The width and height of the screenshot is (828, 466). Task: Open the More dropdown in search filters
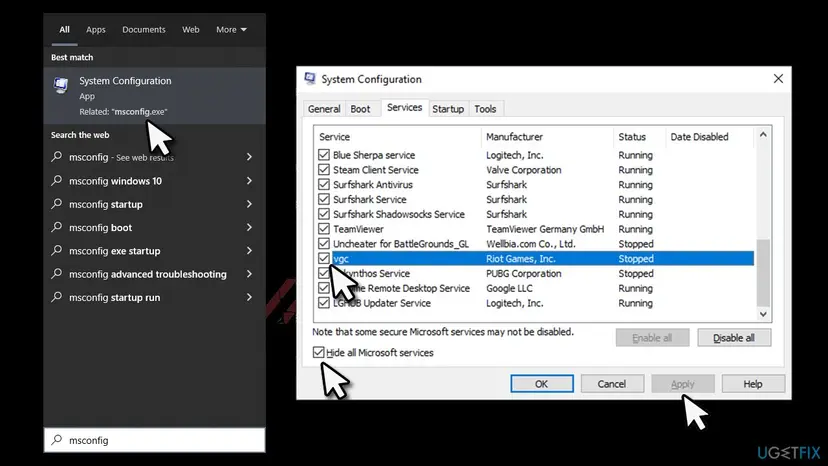231,30
